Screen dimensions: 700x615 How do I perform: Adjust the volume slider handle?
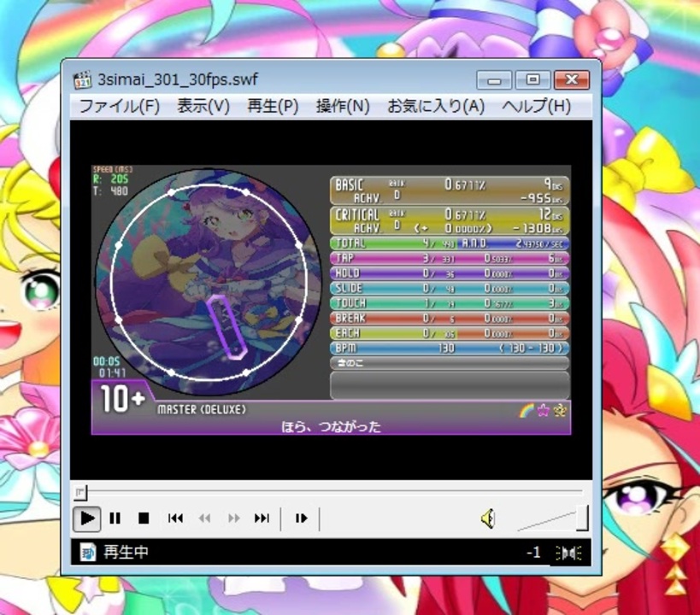click(x=582, y=518)
